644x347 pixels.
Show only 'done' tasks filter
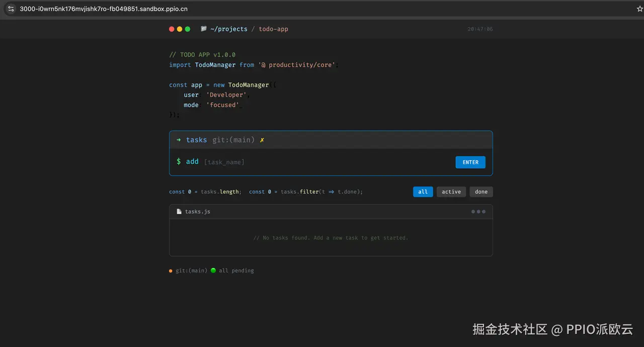click(481, 192)
